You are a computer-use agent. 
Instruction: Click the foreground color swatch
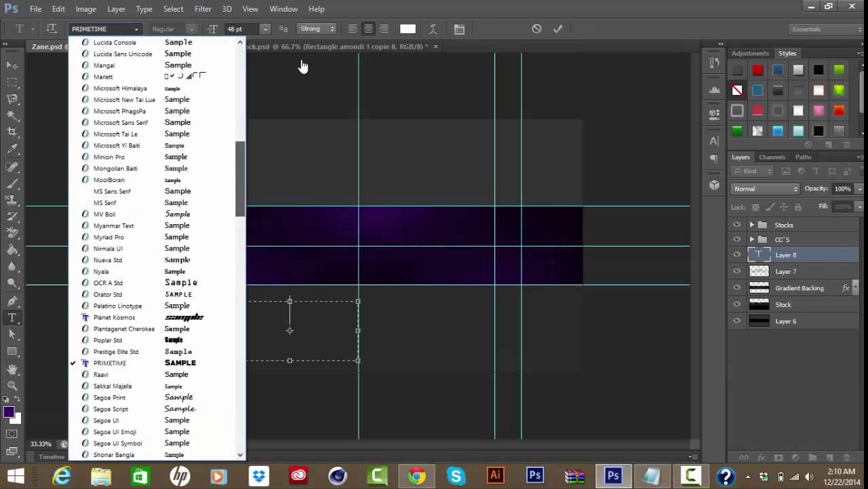pos(8,412)
